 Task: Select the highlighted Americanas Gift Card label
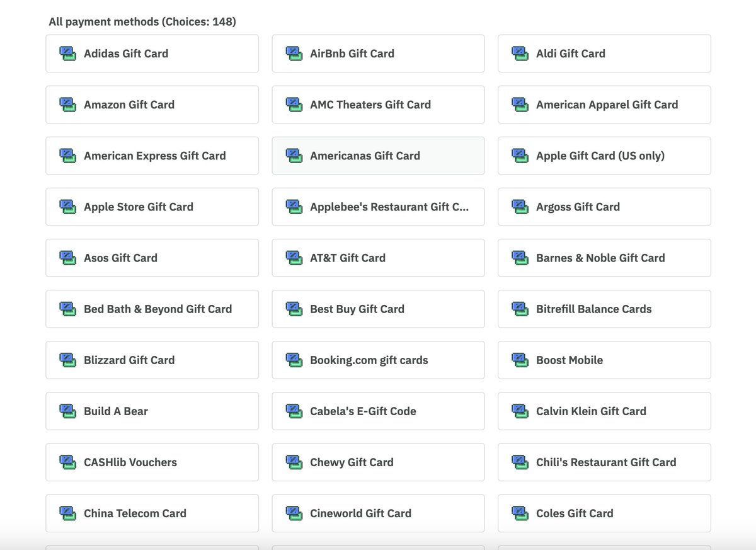click(365, 156)
